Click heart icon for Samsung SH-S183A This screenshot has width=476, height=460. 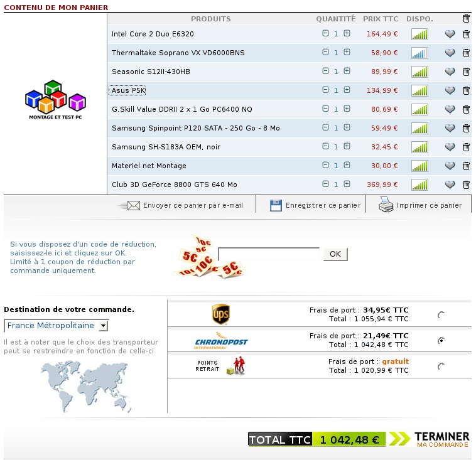[x=450, y=147]
